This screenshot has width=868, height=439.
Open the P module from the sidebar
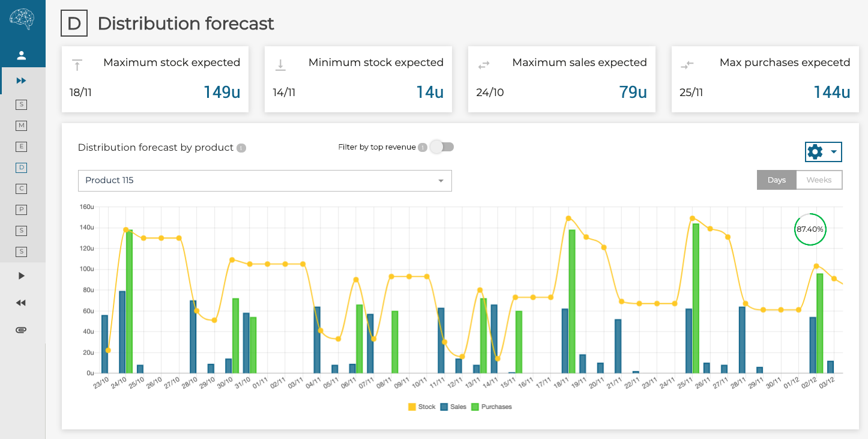pos(21,210)
